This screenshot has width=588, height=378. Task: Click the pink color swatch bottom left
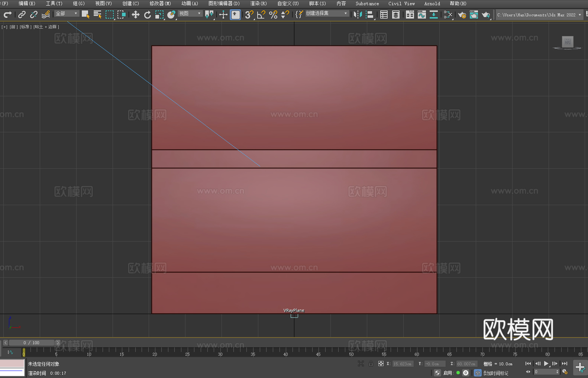(12, 364)
